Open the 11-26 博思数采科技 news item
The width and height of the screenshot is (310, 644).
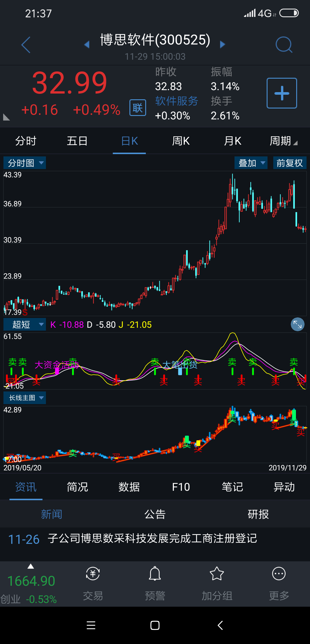pos(155,539)
